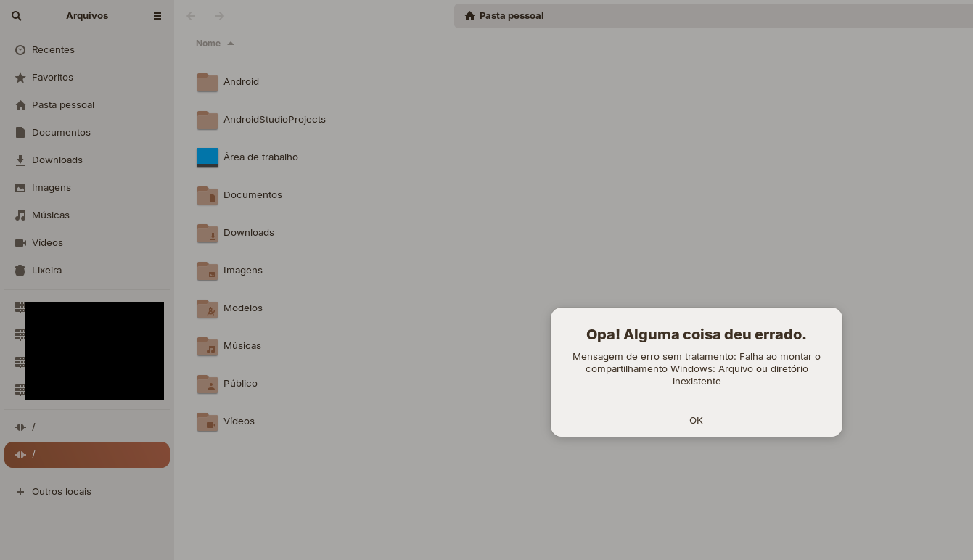
Task: Open the hamburger menu beside Arquivos
Action: click(157, 16)
